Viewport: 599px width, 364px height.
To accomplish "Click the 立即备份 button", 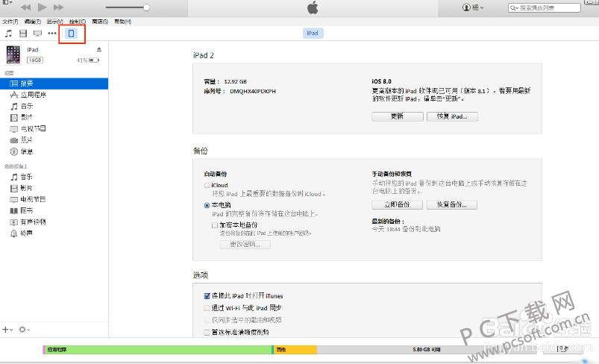I will [x=398, y=204].
